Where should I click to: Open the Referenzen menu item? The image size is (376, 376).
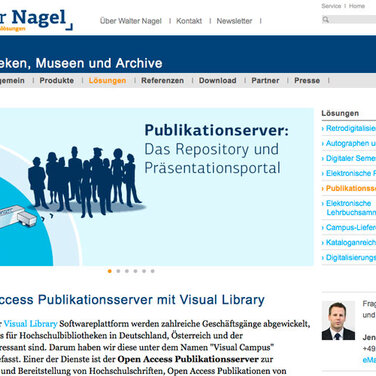pos(162,81)
